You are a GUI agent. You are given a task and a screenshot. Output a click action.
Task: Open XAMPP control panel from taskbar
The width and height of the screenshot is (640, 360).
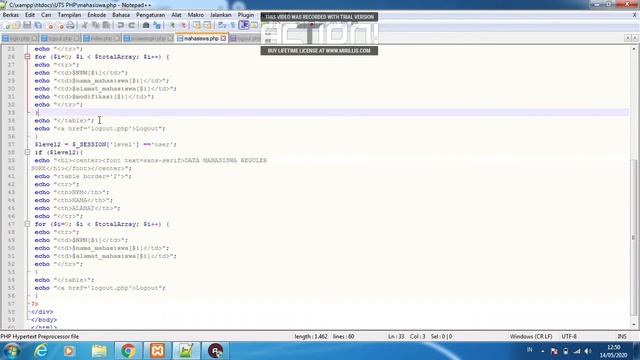pyautogui.click(x=157, y=351)
